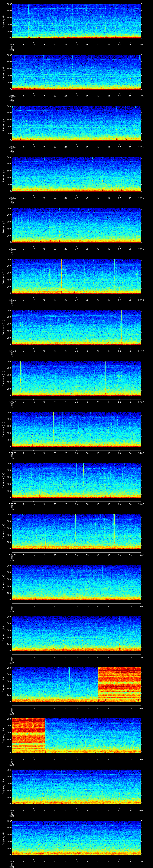The height and width of the screenshot is (868, 153).
Task: Select the spectrogram panel starting at 10:14:00
Action: pyautogui.click(x=76, y=21)
